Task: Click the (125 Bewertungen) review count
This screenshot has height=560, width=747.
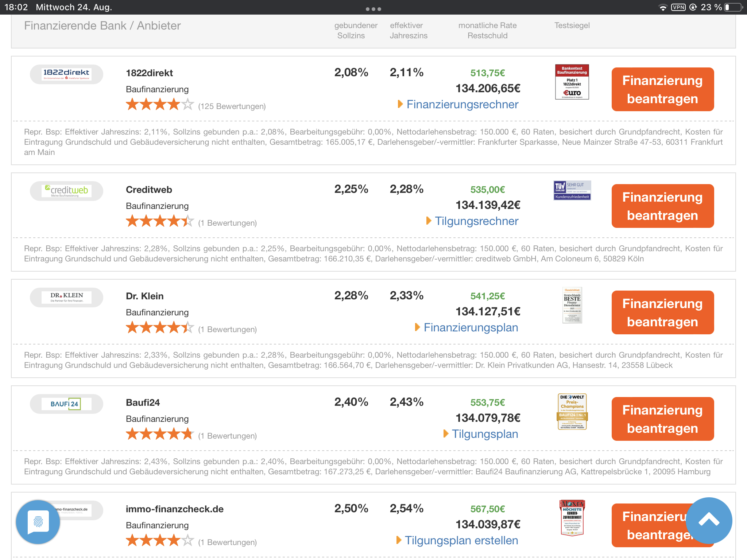Action: [x=232, y=106]
